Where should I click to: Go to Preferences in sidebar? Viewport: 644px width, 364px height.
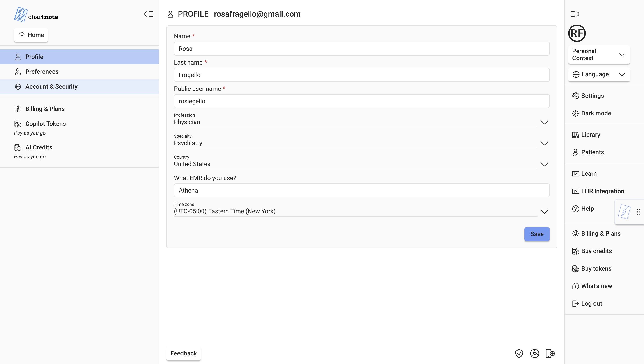42,72
